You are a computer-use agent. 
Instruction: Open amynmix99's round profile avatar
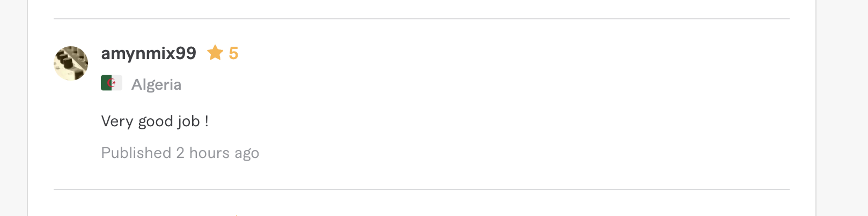pos(71,63)
